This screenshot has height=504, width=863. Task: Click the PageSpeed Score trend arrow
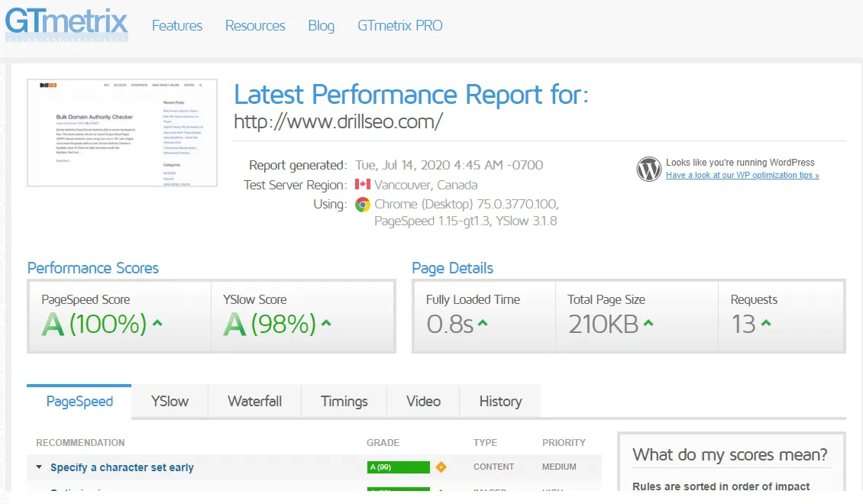click(157, 323)
